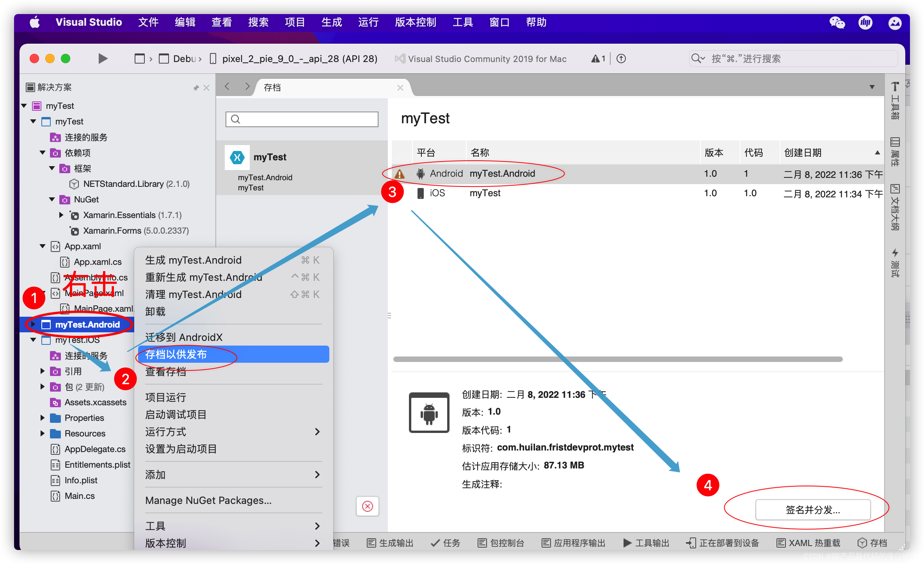The height and width of the screenshot is (564, 924).
Task: Expand the 引用 folder
Action: [x=43, y=371]
